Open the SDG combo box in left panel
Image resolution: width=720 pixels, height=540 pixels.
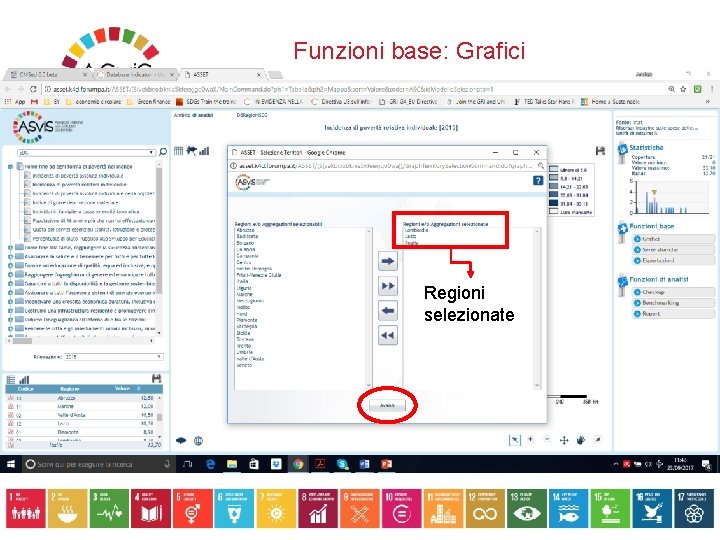(86, 152)
